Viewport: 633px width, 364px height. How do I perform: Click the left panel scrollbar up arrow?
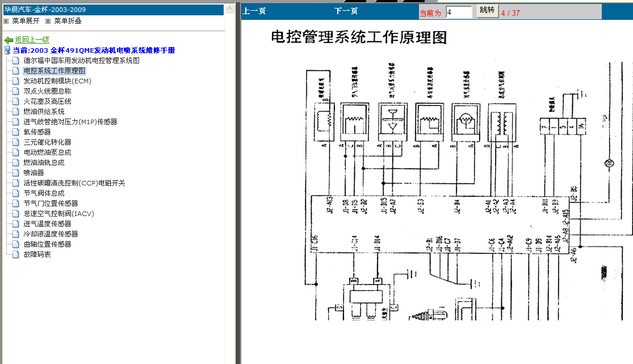coord(230,8)
